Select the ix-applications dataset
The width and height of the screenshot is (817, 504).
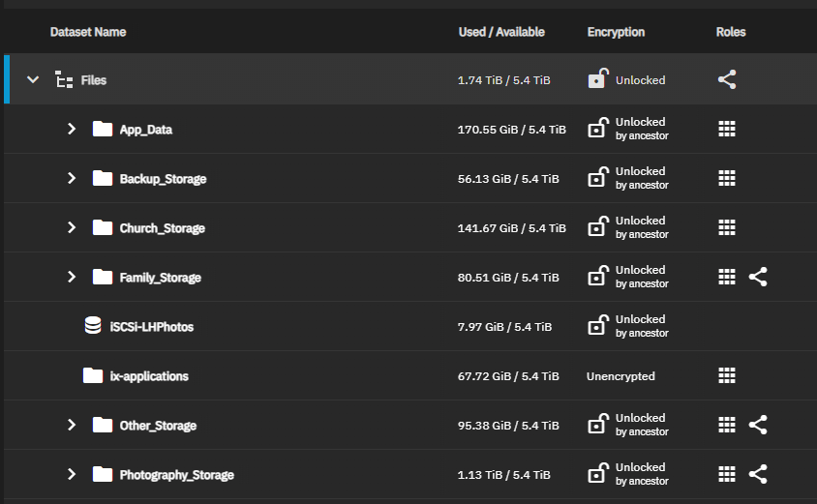[149, 375]
